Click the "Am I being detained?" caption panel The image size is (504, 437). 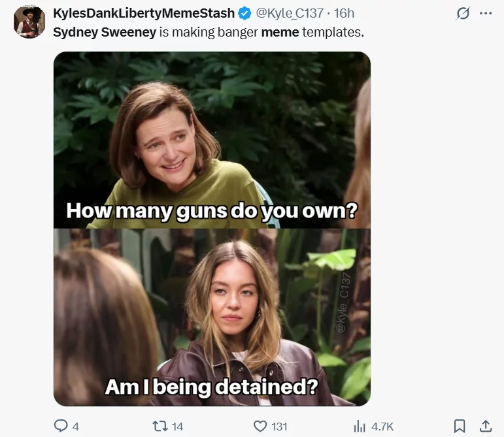212,317
